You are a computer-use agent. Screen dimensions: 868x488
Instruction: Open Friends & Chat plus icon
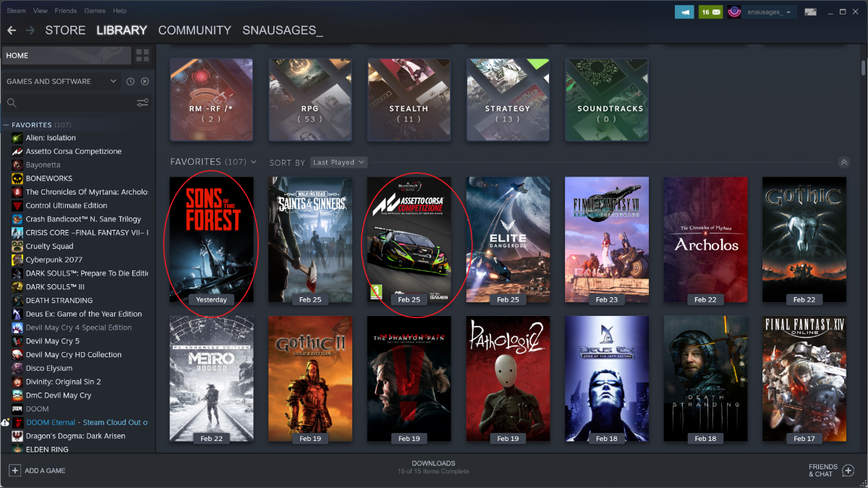(x=848, y=471)
